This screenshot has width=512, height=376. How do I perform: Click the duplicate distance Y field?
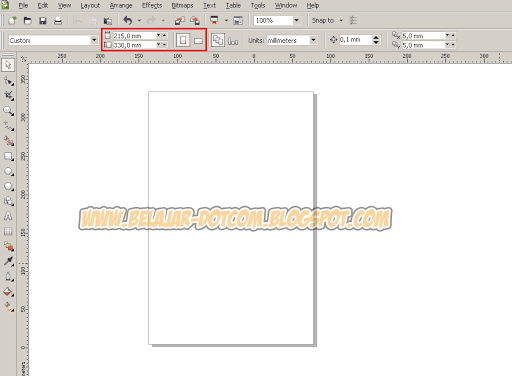click(x=423, y=45)
